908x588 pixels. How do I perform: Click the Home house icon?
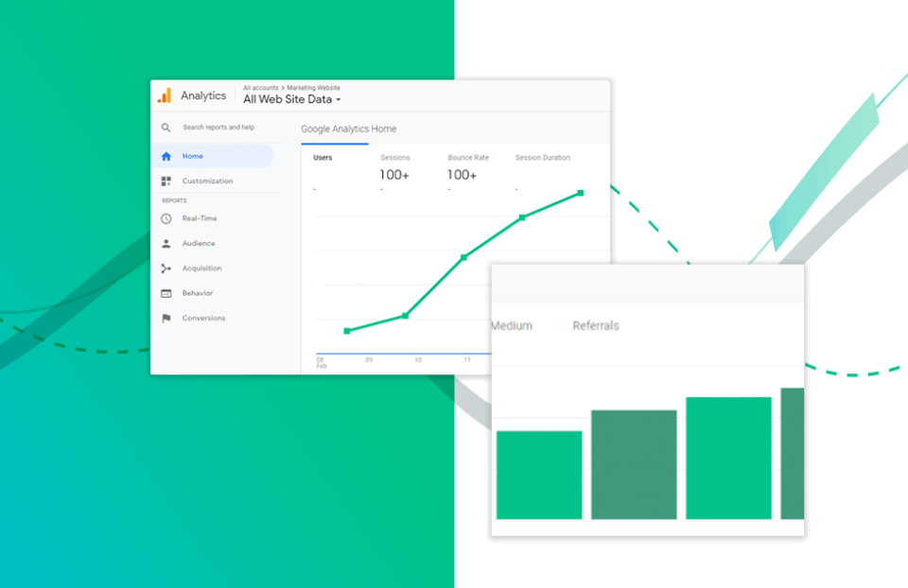coord(166,156)
